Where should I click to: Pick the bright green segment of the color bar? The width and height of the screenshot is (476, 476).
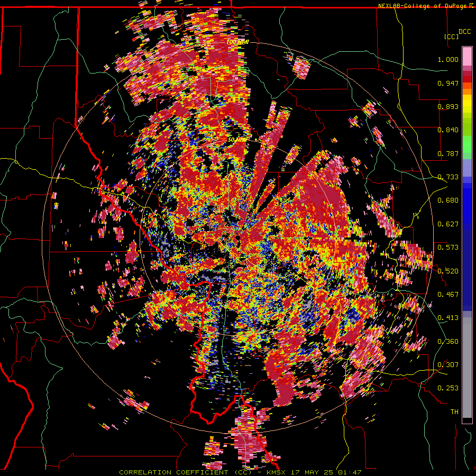467,144
